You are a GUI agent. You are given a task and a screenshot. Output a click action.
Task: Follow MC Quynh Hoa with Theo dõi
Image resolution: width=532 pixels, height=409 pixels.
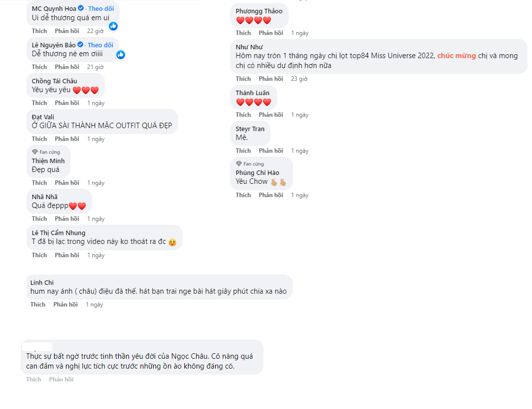(x=100, y=9)
